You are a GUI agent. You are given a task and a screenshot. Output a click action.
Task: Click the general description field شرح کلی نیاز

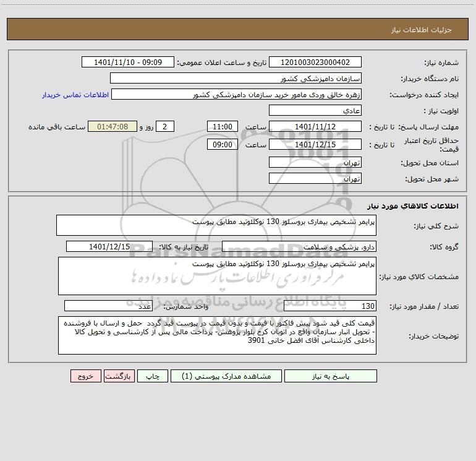click(216, 225)
